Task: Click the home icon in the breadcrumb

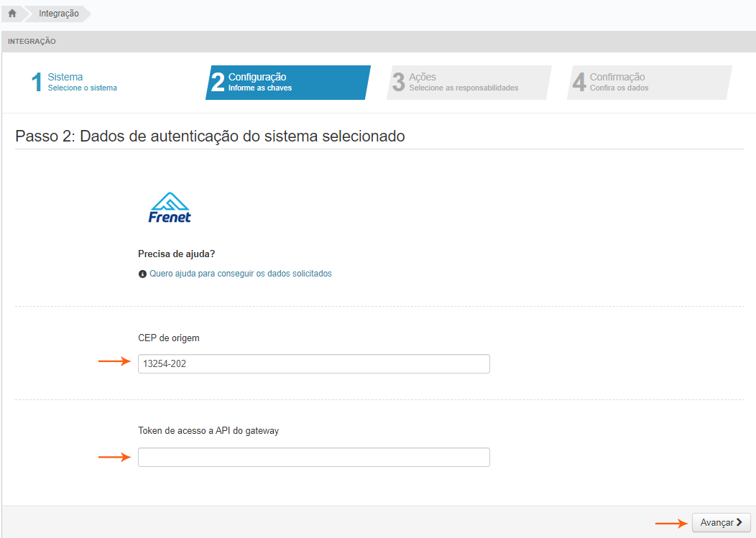Action: pos(11,12)
